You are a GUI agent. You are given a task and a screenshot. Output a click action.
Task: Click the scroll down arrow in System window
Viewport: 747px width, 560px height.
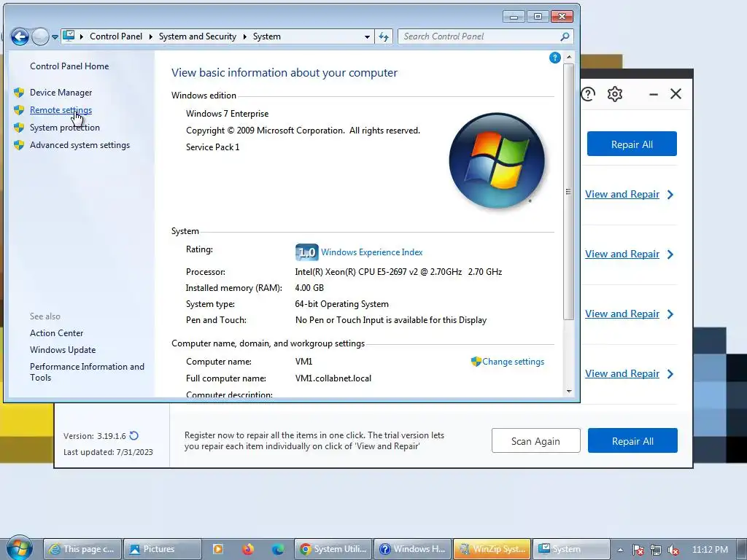click(x=569, y=391)
